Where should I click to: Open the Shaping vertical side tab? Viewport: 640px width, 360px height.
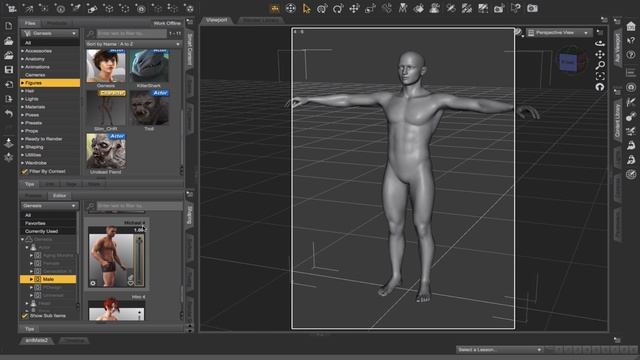190,215
